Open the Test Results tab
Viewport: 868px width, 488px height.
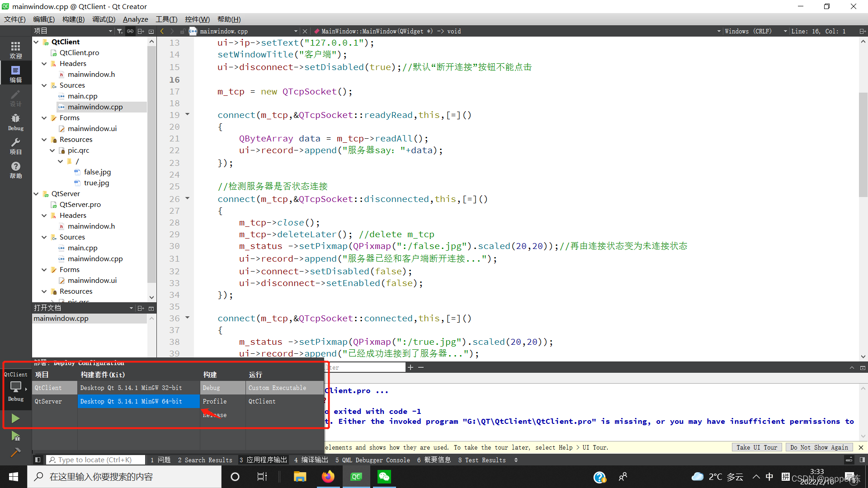[x=482, y=460]
